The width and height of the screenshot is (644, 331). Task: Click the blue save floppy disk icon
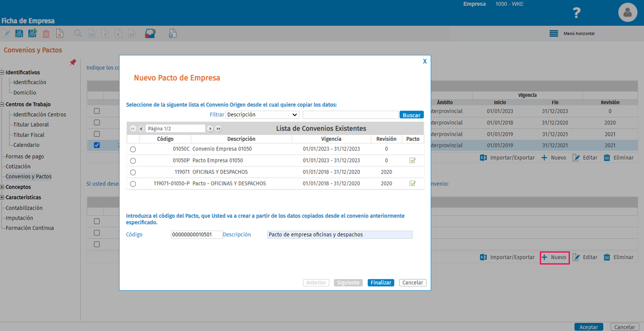(19, 34)
